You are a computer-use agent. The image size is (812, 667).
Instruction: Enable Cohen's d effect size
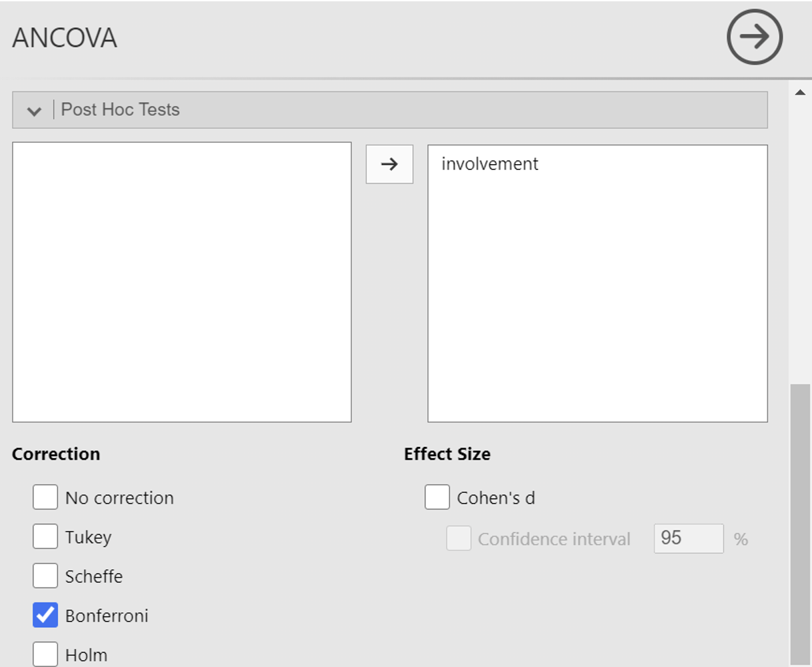(x=437, y=498)
